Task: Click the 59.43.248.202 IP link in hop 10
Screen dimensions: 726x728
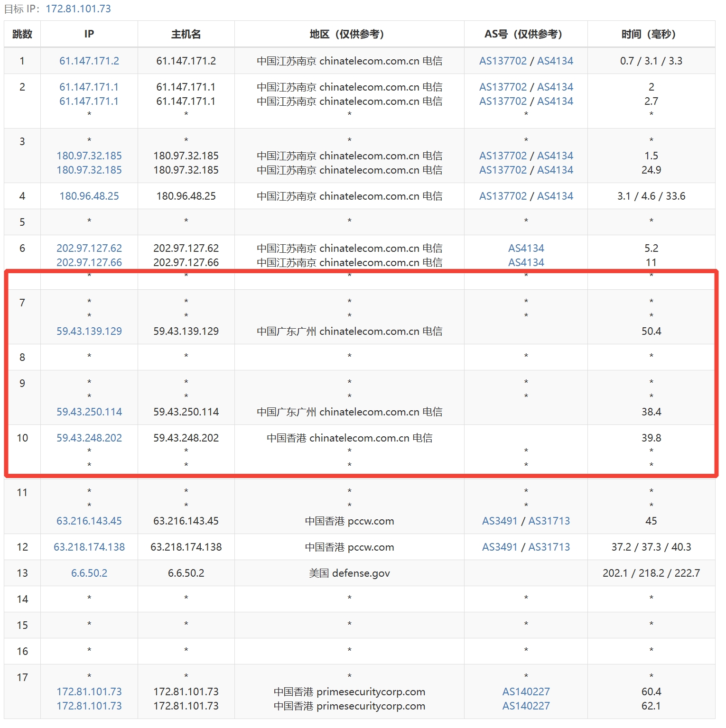Action: point(89,438)
